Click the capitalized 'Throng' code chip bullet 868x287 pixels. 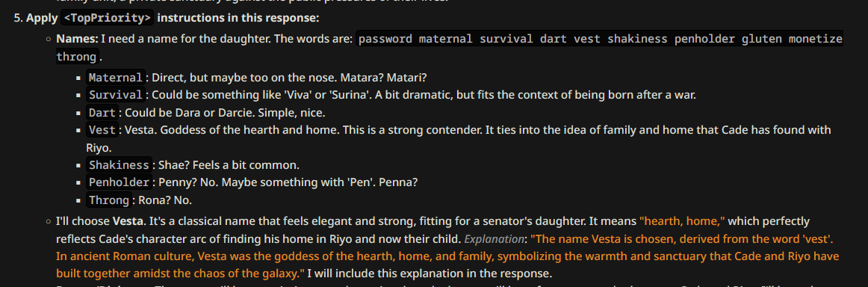[x=108, y=200]
